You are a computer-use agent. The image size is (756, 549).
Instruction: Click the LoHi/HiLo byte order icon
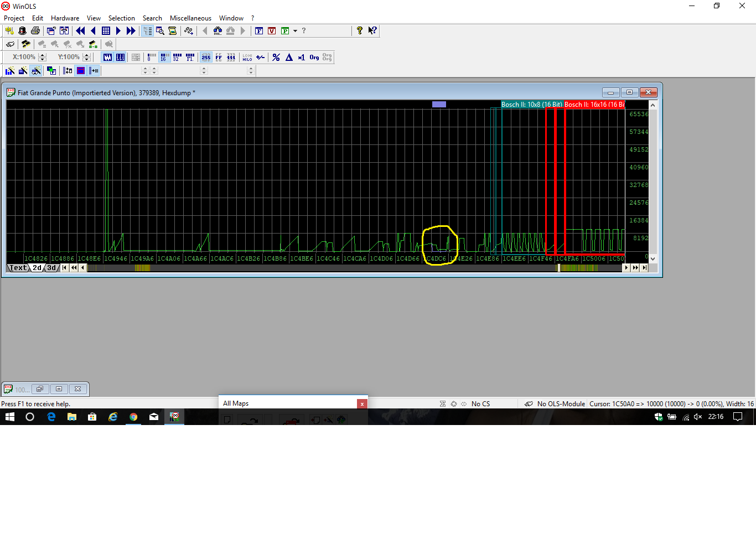[x=247, y=57]
